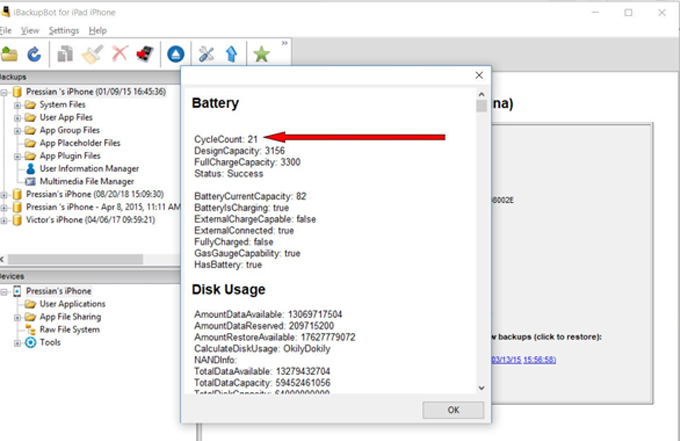Click the blue eject circle icon
This screenshot has height=441, width=680.
(175, 54)
